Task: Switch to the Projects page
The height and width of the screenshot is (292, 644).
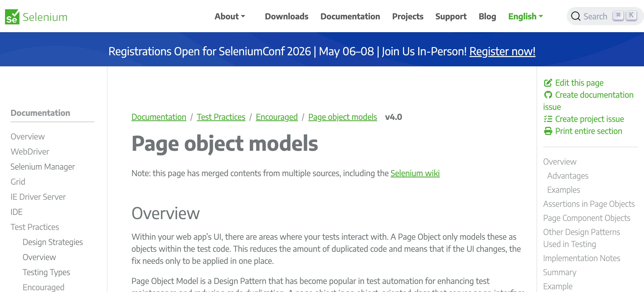Action: pos(408,16)
